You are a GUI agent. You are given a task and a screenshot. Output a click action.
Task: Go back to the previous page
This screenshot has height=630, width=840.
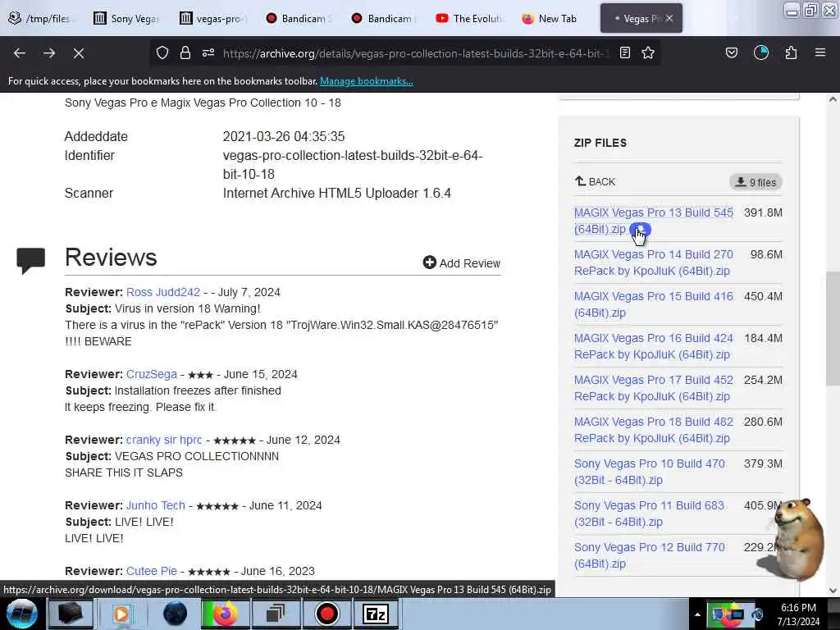pos(20,53)
